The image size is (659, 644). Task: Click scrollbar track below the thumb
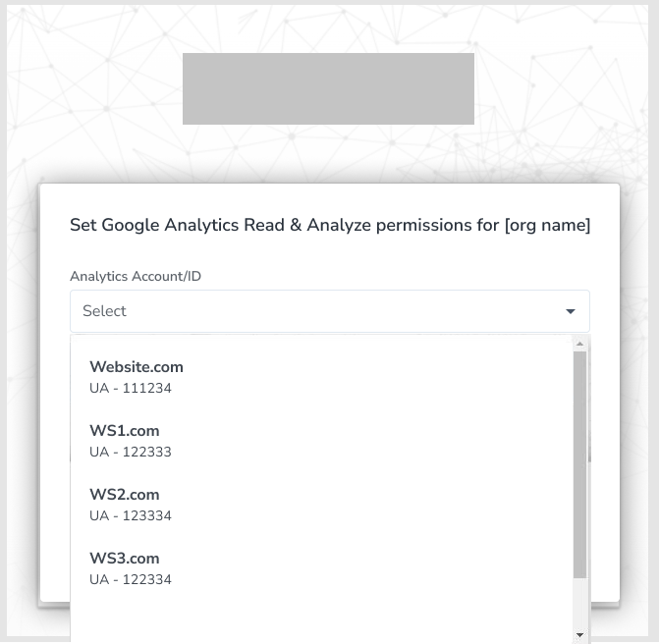coord(579,604)
